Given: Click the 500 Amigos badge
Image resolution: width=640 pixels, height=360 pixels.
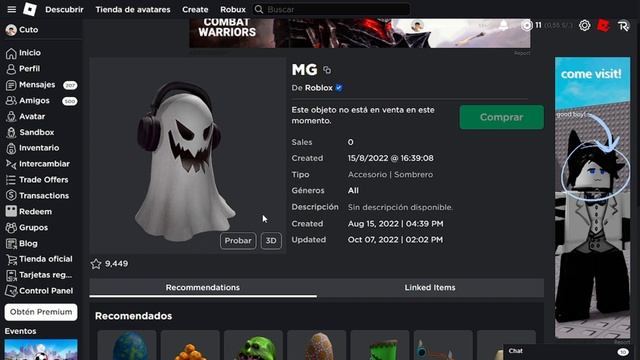Looking at the screenshot, I should click(x=70, y=101).
